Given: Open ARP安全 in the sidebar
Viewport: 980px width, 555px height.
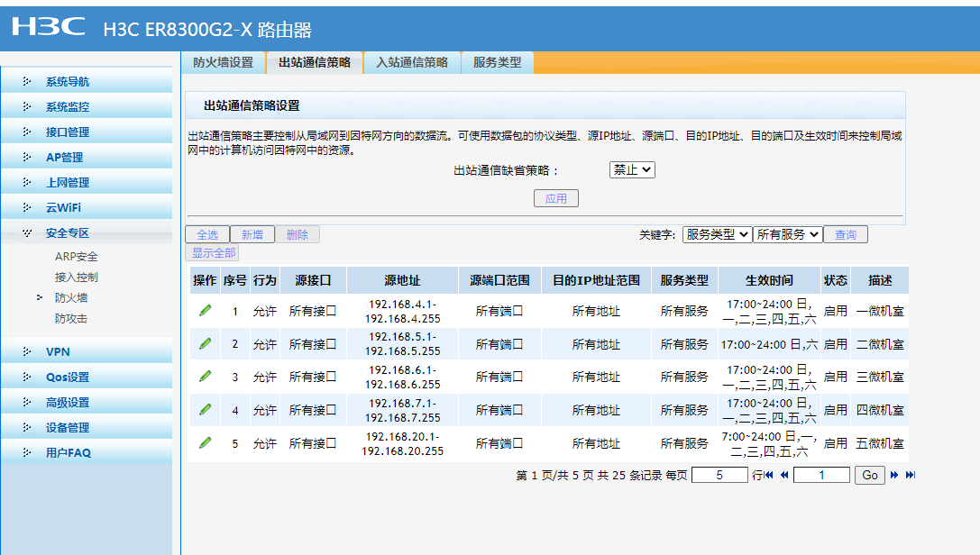Looking at the screenshot, I should (76, 257).
